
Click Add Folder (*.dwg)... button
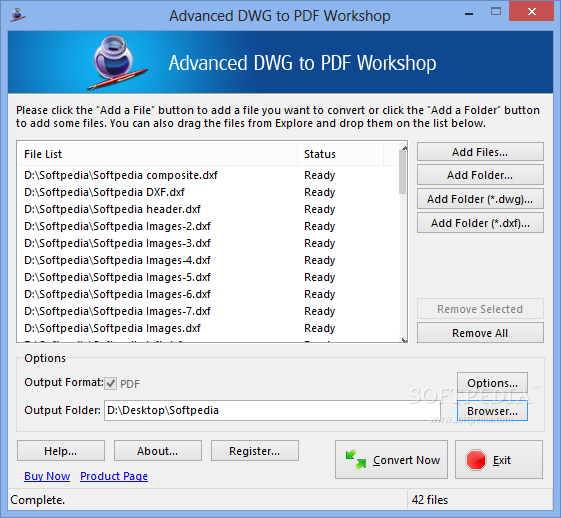pyautogui.click(x=480, y=199)
